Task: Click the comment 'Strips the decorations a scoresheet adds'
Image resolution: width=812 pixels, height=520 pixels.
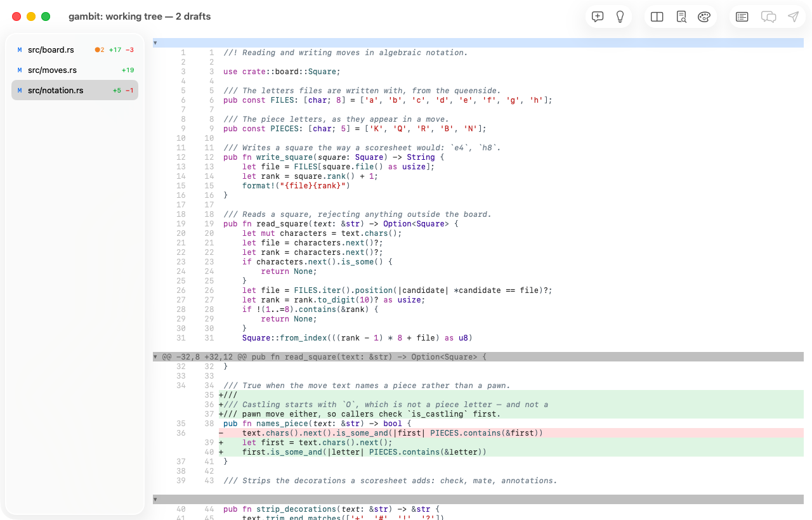Action: pyautogui.click(x=390, y=481)
